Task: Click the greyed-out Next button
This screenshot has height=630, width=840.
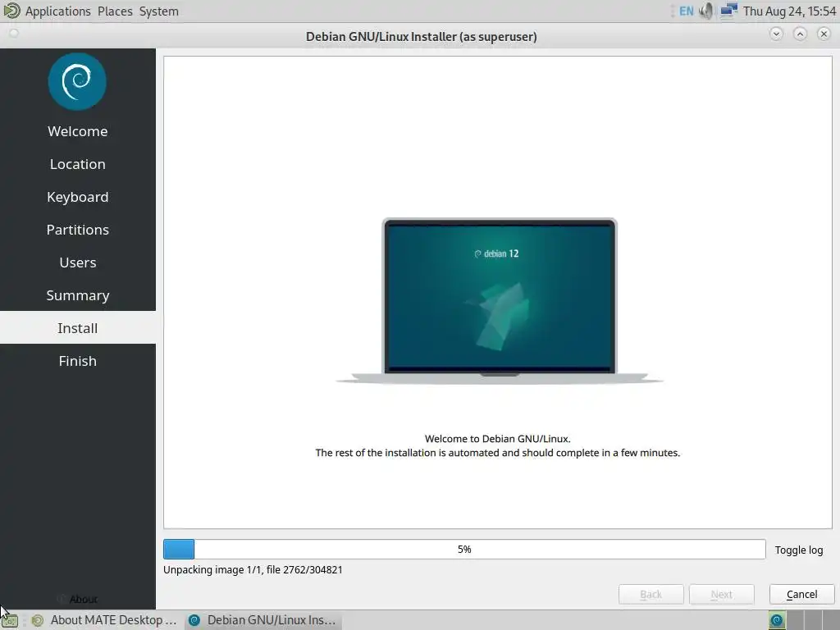Action: pyautogui.click(x=722, y=594)
